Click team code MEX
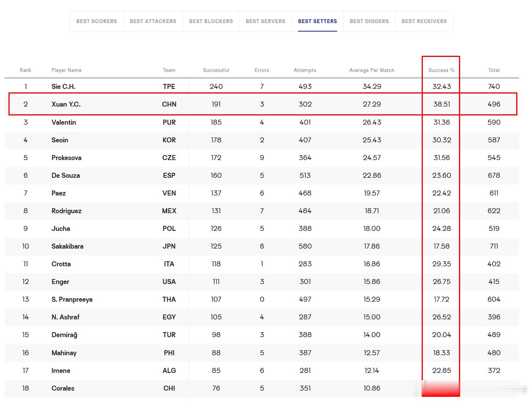Screen dimensions: 532x401 [x=169, y=211]
